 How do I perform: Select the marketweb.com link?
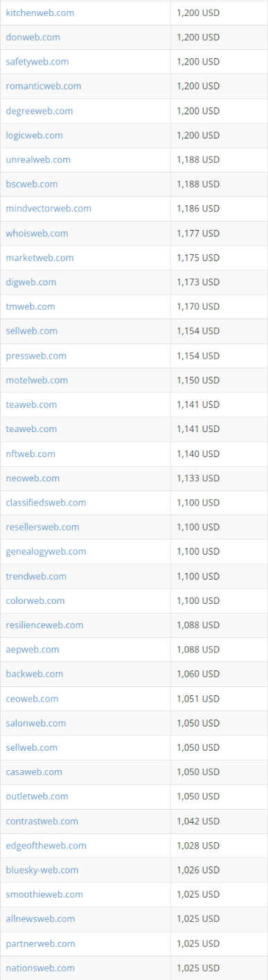(39, 258)
